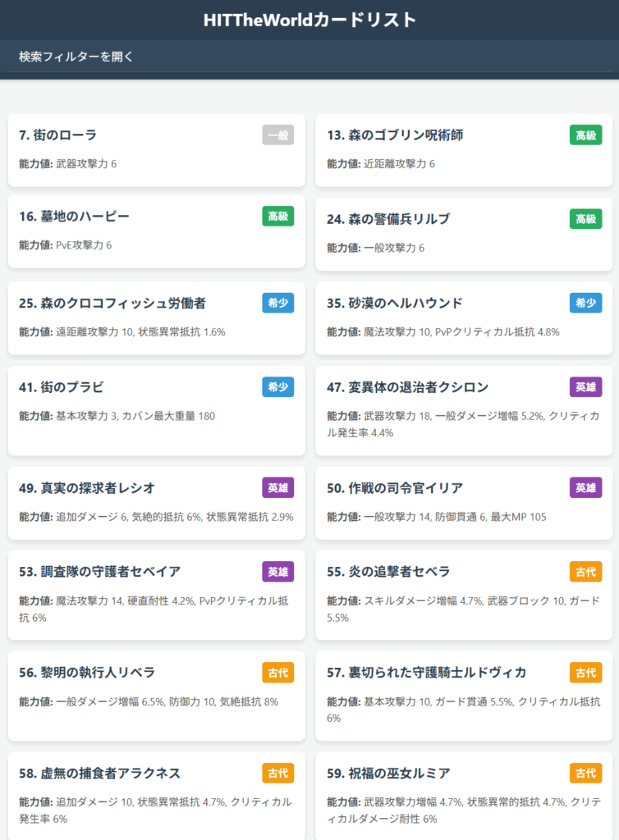Click the 古代 badge on 祝福の巫女ルミア

(x=585, y=774)
